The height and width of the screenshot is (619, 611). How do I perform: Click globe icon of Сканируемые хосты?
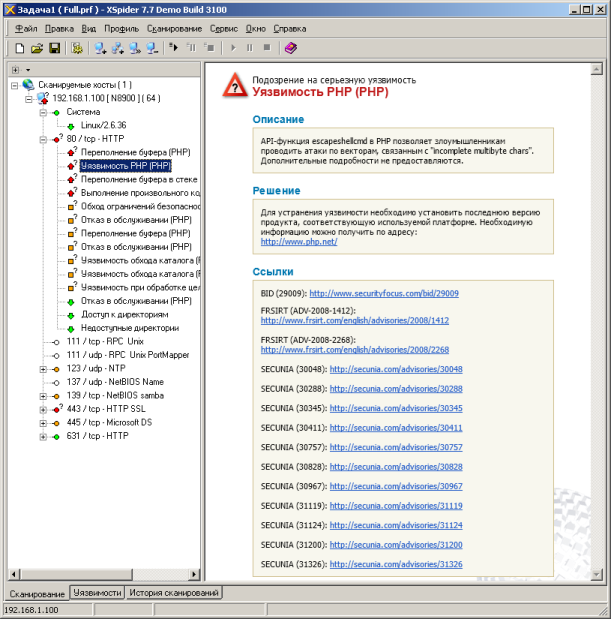28,84
